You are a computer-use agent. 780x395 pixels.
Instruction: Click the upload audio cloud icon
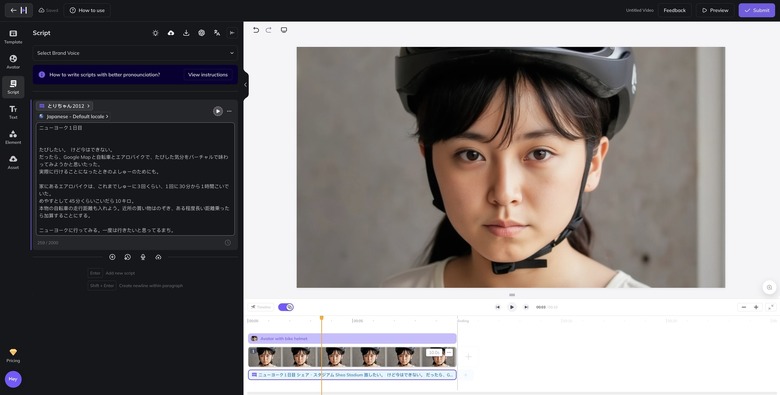(x=158, y=257)
